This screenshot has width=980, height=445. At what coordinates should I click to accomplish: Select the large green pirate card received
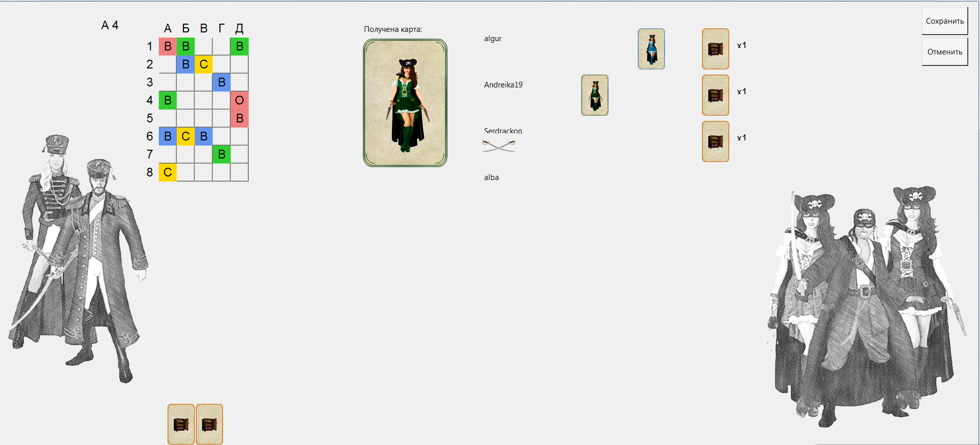pyautogui.click(x=405, y=103)
